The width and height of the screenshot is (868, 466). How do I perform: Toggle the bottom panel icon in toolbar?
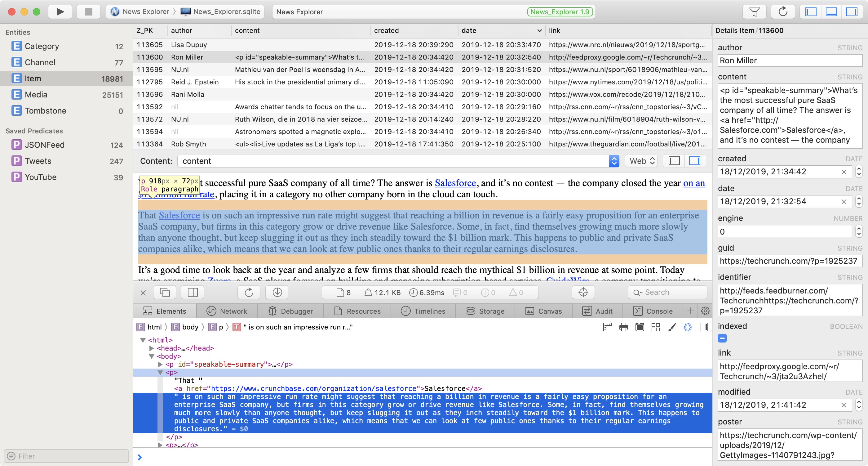pos(831,12)
